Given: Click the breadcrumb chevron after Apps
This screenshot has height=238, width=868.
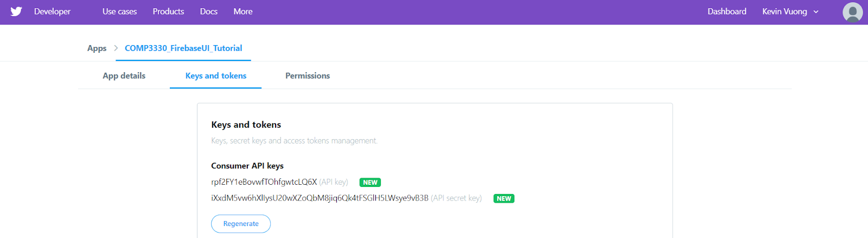Looking at the screenshot, I should [x=116, y=48].
